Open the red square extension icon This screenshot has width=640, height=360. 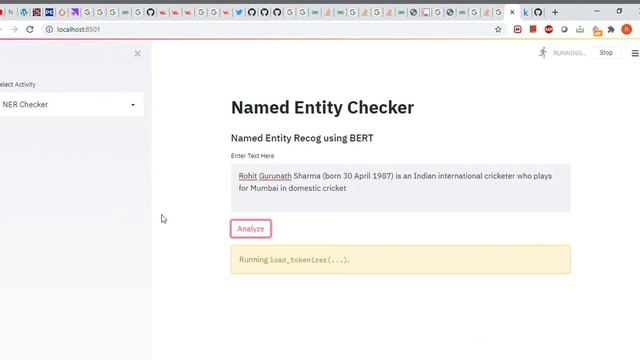(533, 29)
